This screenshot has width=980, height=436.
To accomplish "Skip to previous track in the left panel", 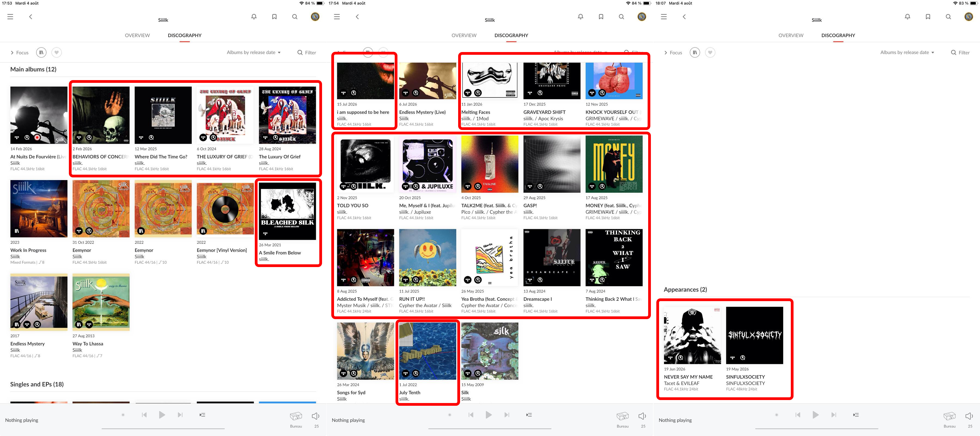I will click(x=144, y=415).
